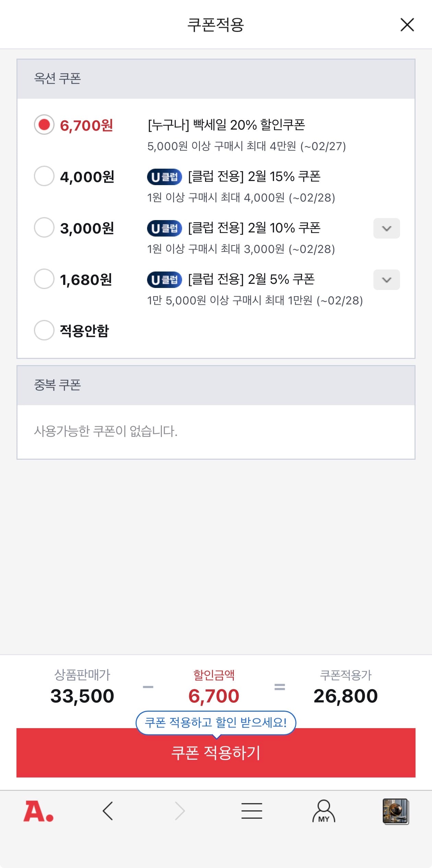This screenshot has height=868, width=432.
Task: Tap the U클럽 badge on 15% coupon
Action: click(x=164, y=177)
